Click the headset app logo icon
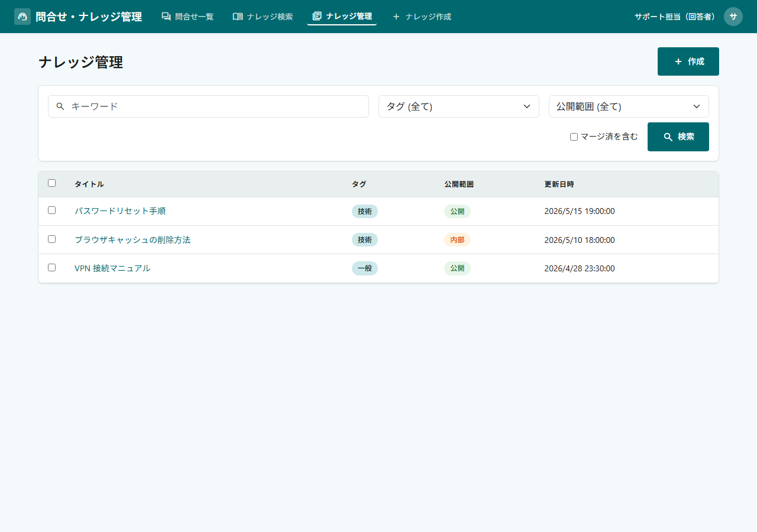Image resolution: width=757 pixels, height=532 pixels. (22, 17)
